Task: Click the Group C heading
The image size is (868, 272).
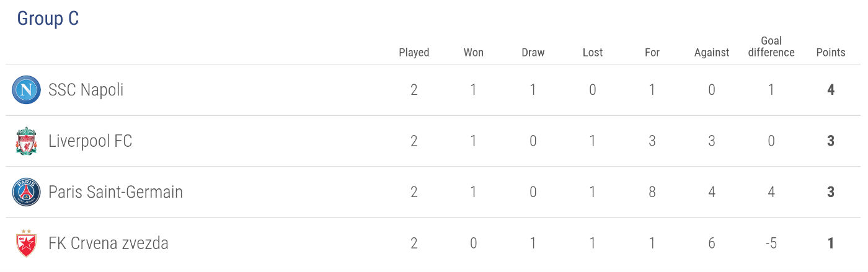Action: (48, 19)
